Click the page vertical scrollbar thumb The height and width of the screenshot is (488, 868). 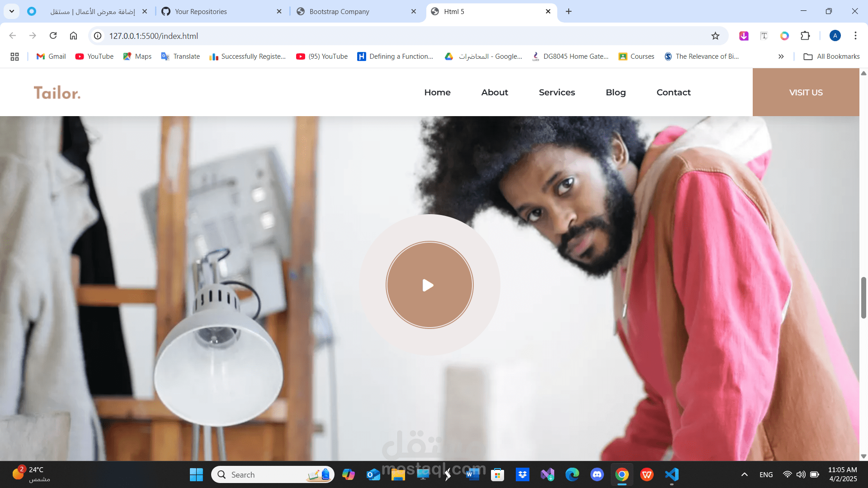coord(863,298)
